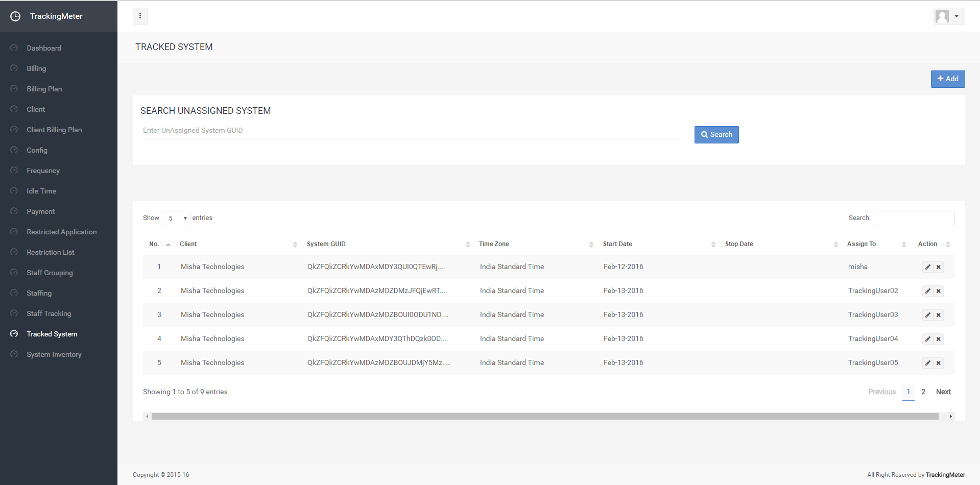Screen dimensions: 980x485
Task: Focus the Enter UnAssigned System GUID field
Action: (x=410, y=131)
